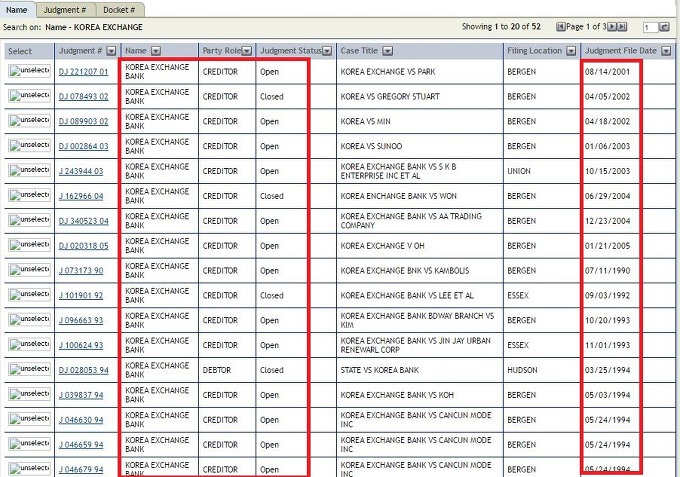
Task: Open Judgment # column dropdown arrow
Action: point(111,51)
